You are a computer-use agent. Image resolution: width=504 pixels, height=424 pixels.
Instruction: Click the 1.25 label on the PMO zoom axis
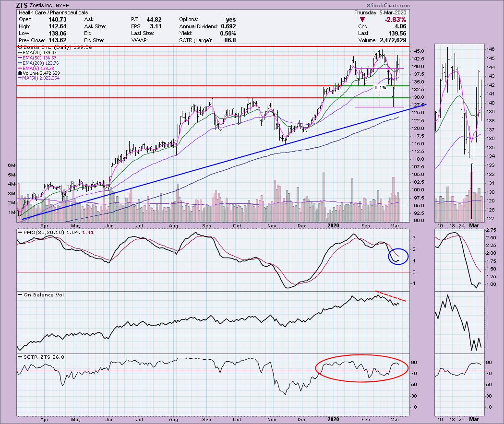pos(492,277)
